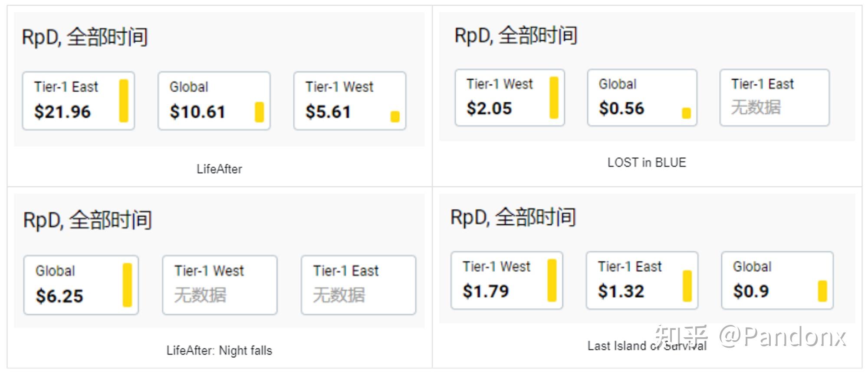Open Last Island Tier-1 East $1.32 card

642,280
